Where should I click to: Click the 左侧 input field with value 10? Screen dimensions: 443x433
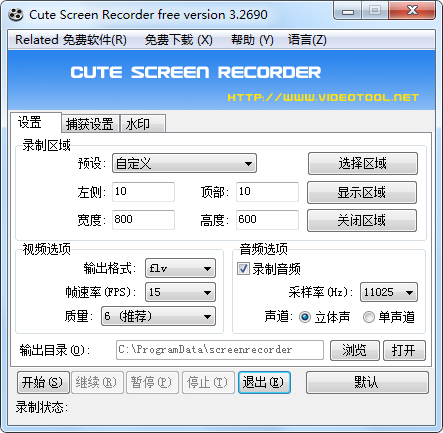pos(143,192)
